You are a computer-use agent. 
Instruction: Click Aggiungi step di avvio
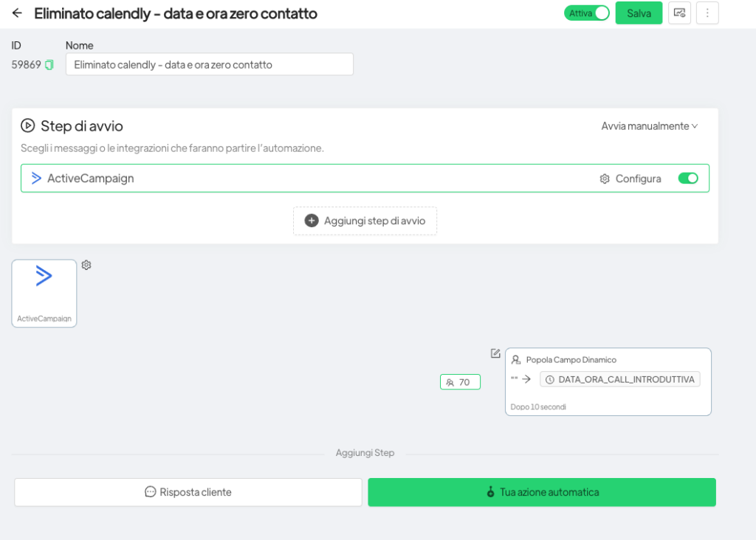click(365, 221)
